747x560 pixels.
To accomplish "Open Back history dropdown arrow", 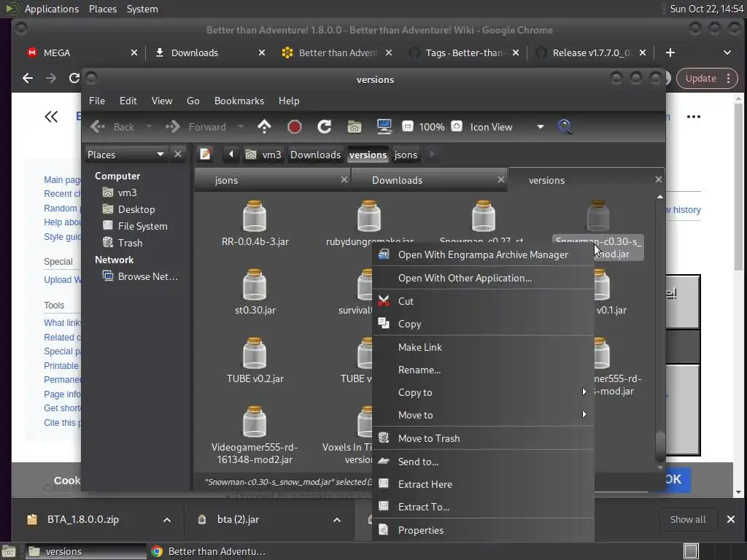I will pyautogui.click(x=149, y=127).
